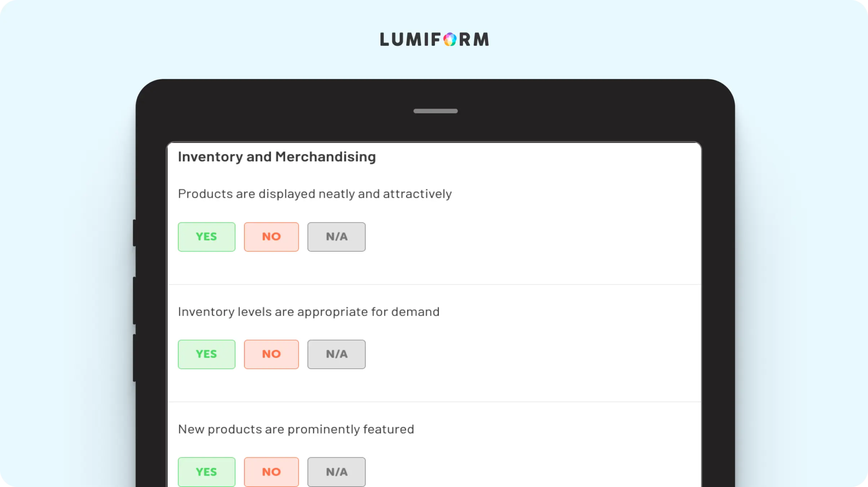868x487 pixels.
Task: Click the new products featured question text
Action: [296, 429]
